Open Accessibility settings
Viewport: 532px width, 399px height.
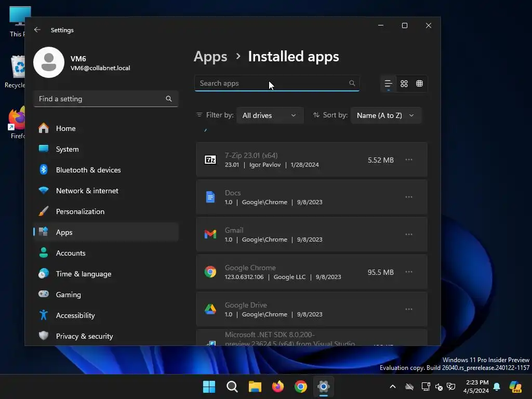point(106,315)
